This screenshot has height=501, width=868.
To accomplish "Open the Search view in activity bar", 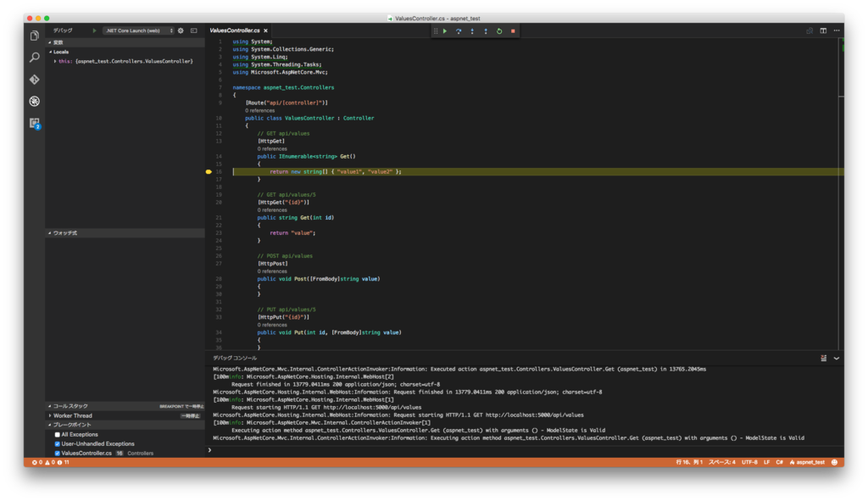I will click(34, 58).
